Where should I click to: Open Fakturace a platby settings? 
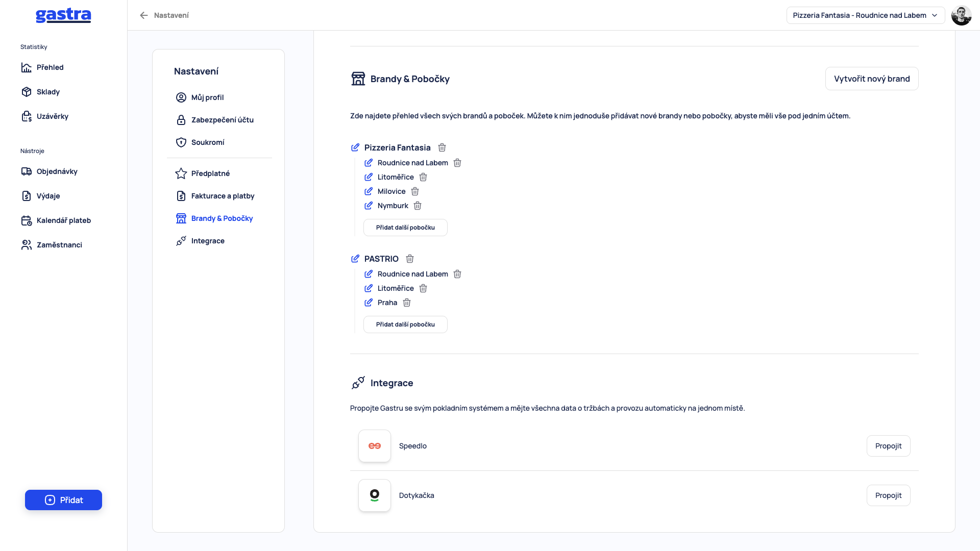(215, 196)
